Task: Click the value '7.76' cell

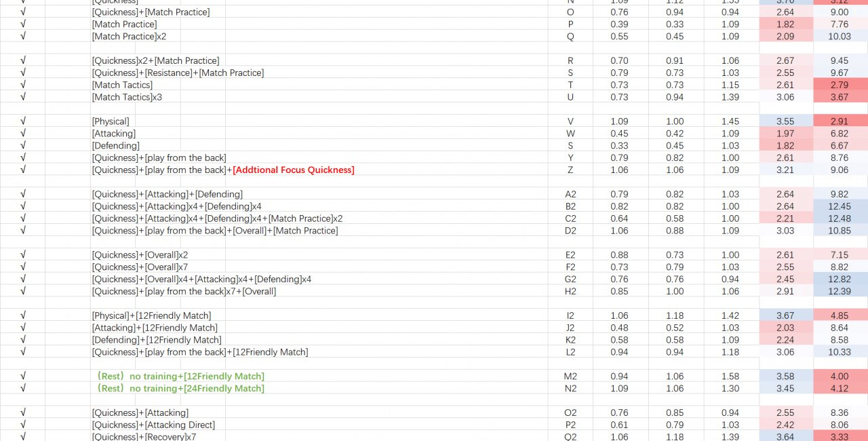Action: 840,24
